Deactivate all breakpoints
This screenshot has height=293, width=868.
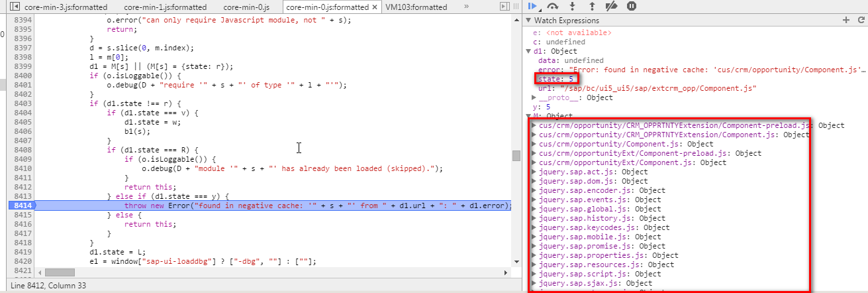click(612, 6)
